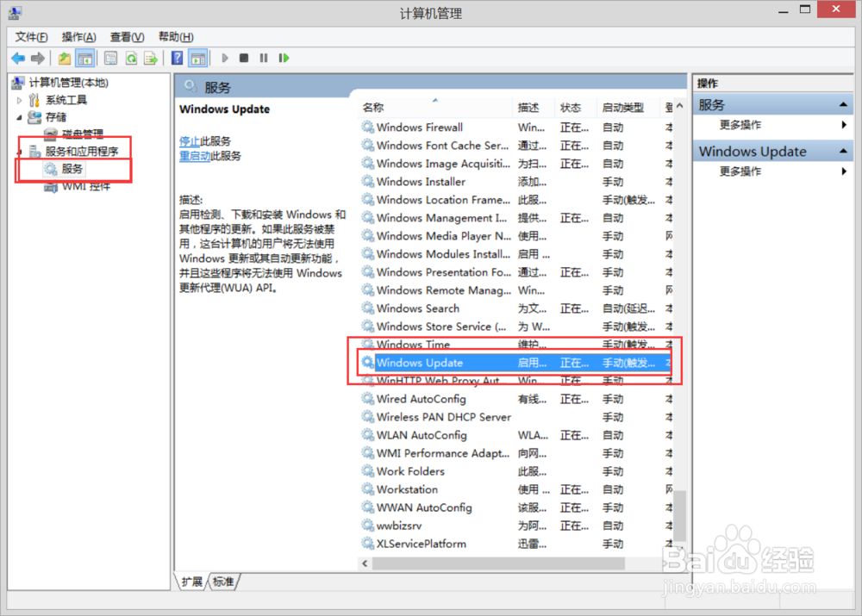
Task: Sort by the 状态 column header
Action: (576, 108)
